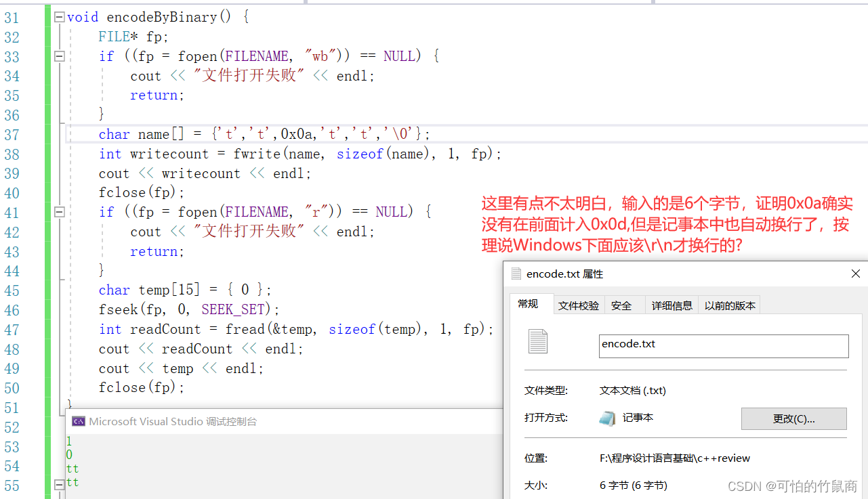The width and height of the screenshot is (868, 499).
Task: Click the 'cout << temp << endl;' line
Action: click(x=181, y=368)
